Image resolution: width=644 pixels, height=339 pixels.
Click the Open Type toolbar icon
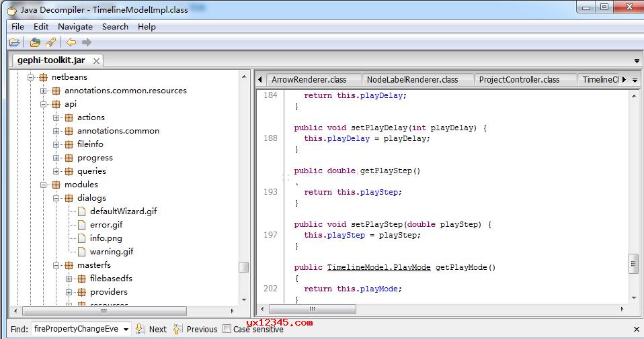coord(35,43)
